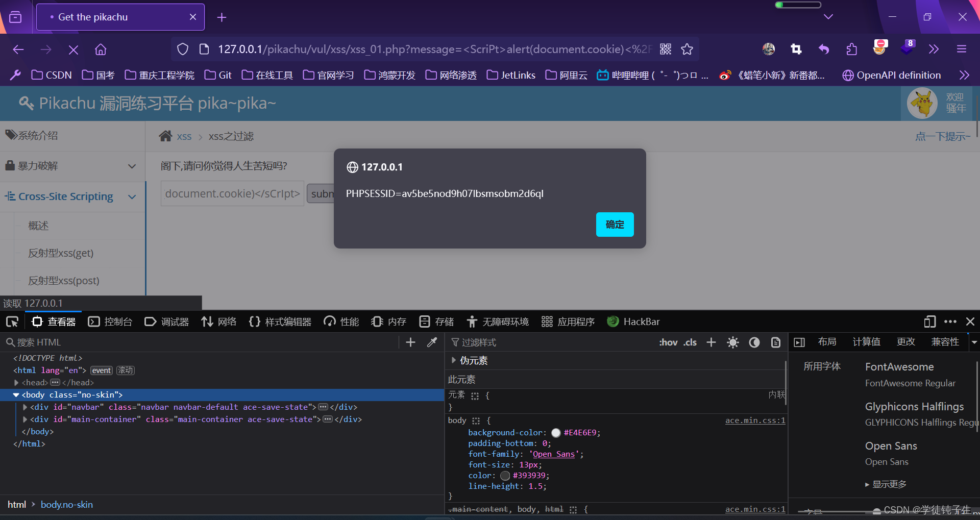Open a new browser tab
Screen dimensions: 980x520
click(x=222, y=17)
